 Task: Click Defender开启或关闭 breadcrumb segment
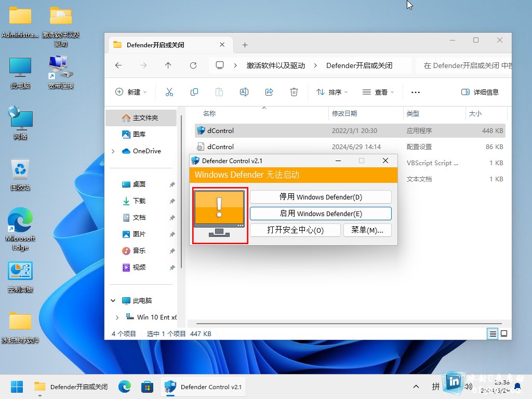(x=360, y=65)
